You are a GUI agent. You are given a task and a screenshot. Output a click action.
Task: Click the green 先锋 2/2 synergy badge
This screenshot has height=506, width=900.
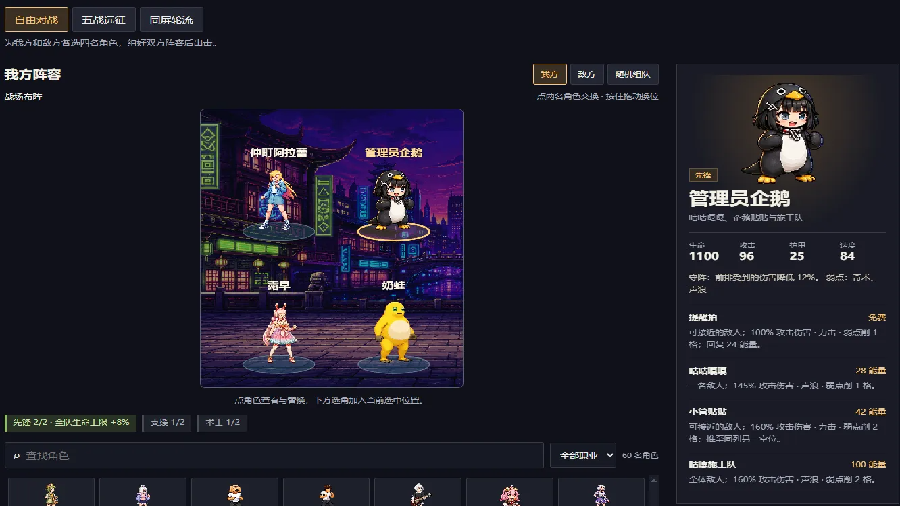coord(71,423)
